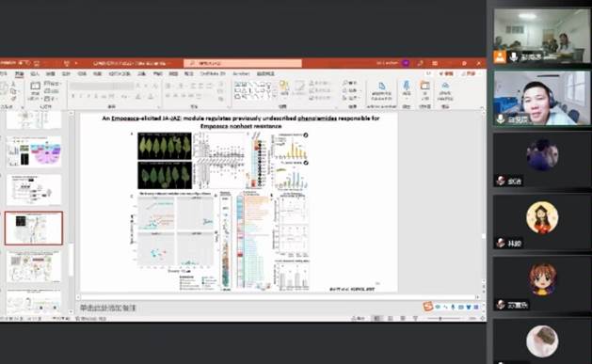Viewport: 592px width, 364px height.
Task: Toggle the microphone of the top video participant
Action: (x=513, y=57)
